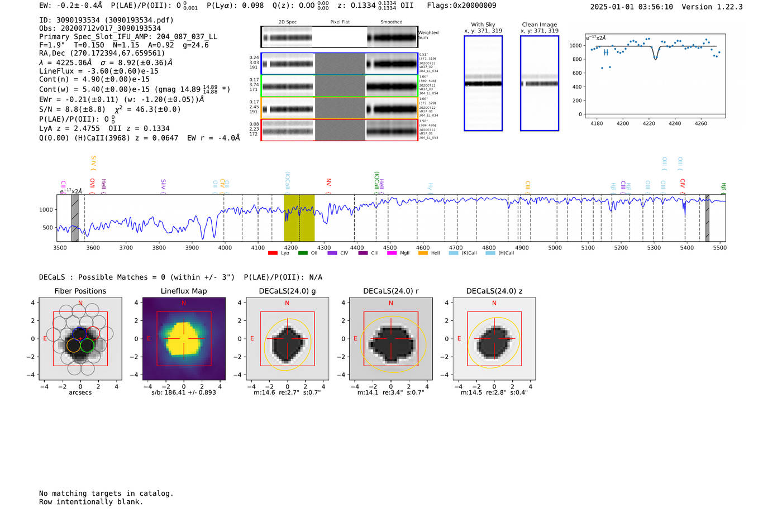
Task: Select the orange HeII legend swatch
Action: coord(423,253)
